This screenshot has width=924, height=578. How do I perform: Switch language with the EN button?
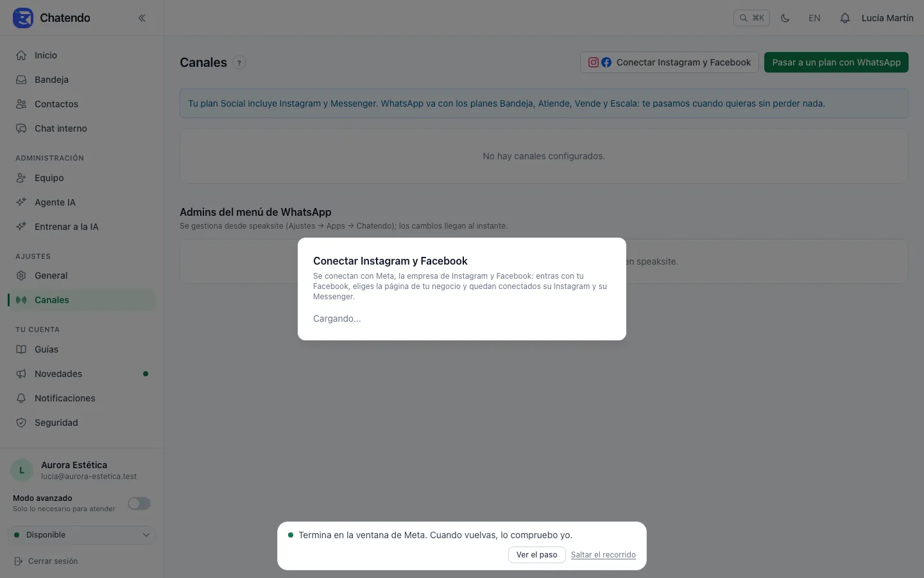[814, 18]
